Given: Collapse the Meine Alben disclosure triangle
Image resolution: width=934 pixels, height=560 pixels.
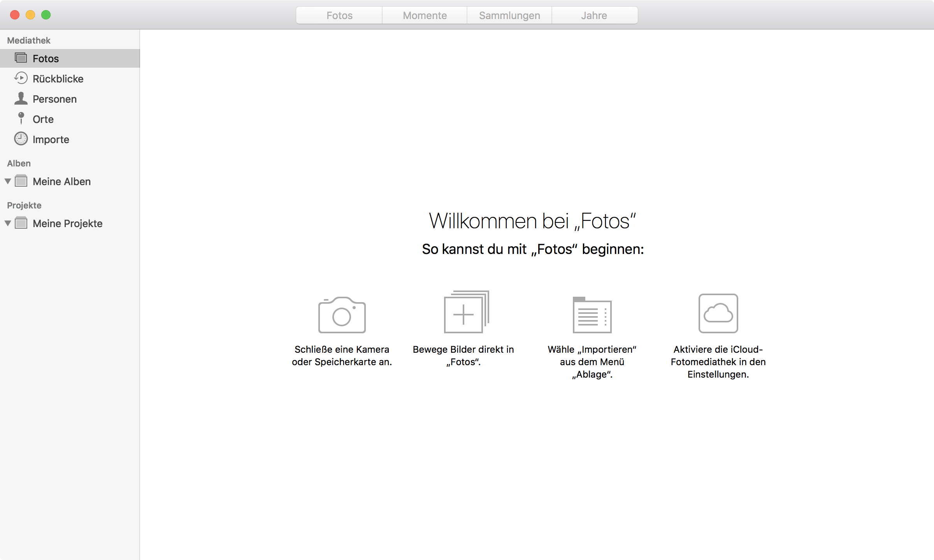Looking at the screenshot, I should [x=8, y=181].
